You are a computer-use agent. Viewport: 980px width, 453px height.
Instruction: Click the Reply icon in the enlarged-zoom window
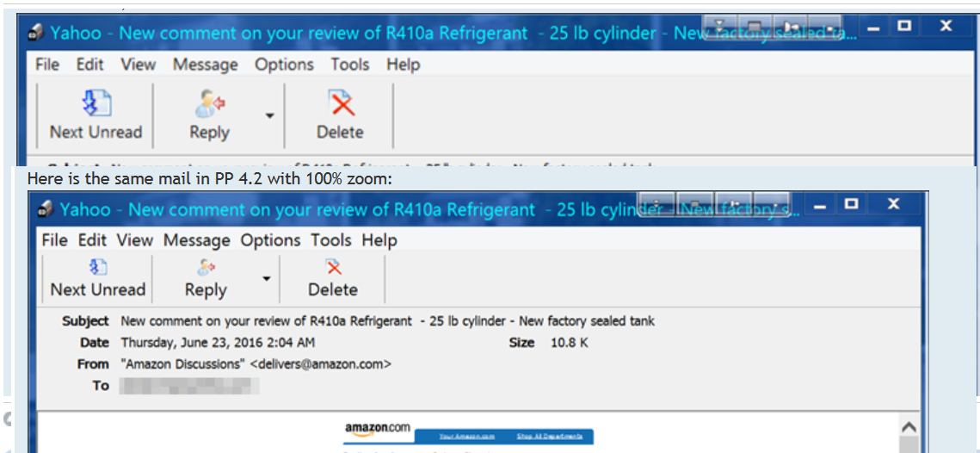tap(209, 103)
